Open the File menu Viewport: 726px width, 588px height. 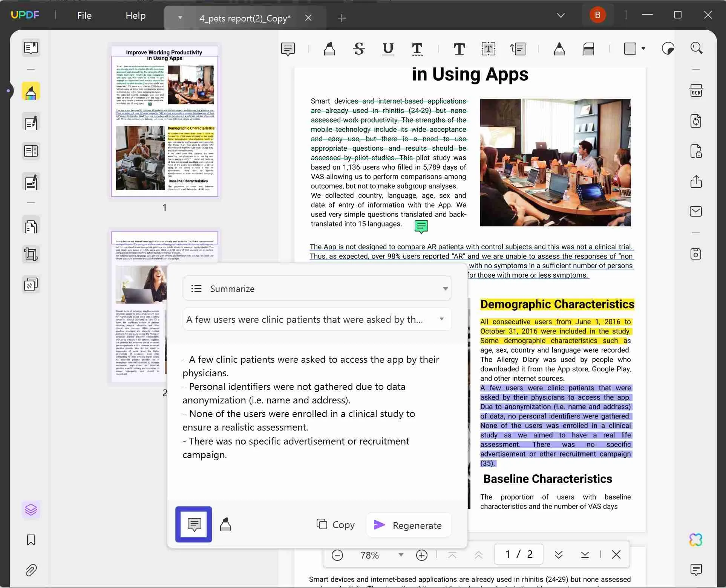pos(84,15)
